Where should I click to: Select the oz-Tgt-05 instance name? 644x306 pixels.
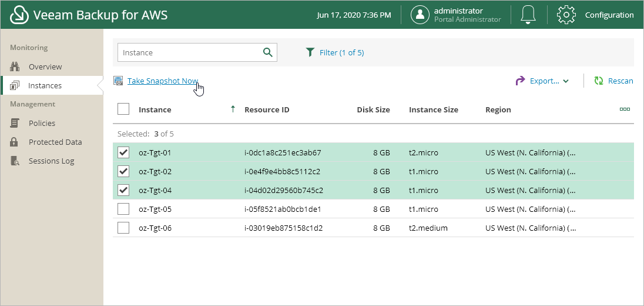point(155,209)
